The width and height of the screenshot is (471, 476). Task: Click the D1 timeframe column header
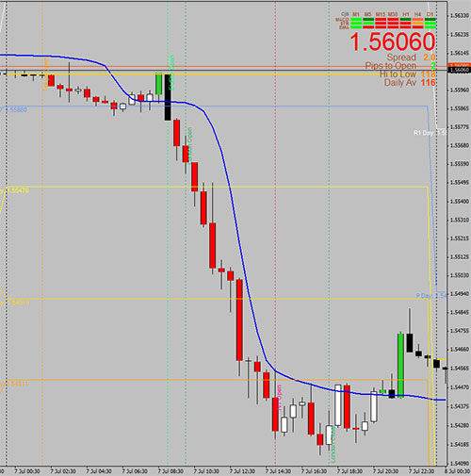[x=430, y=14]
